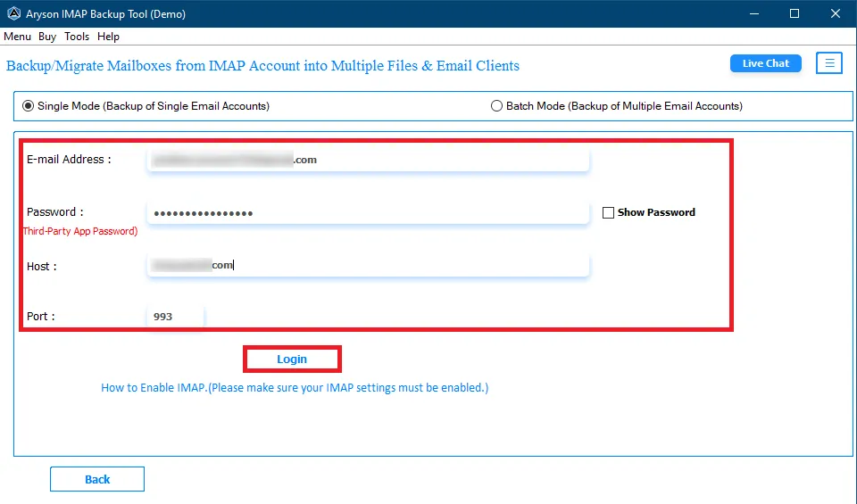The width and height of the screenshot is (857, 504).
Task: Select Single Mode radio button
Action: coord(28,106)
